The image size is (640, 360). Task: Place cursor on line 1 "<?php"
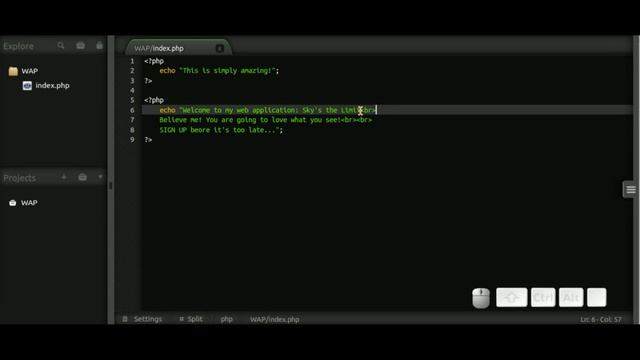[x=154, y=61]
